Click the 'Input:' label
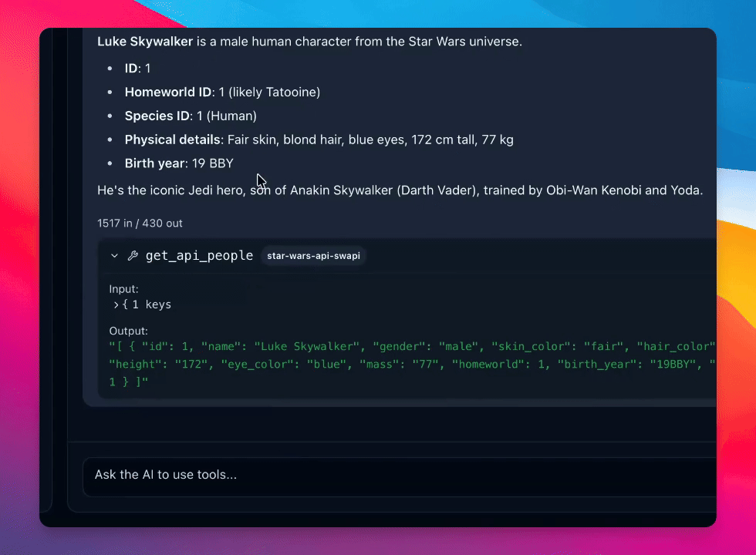 (x=124, y=289)
